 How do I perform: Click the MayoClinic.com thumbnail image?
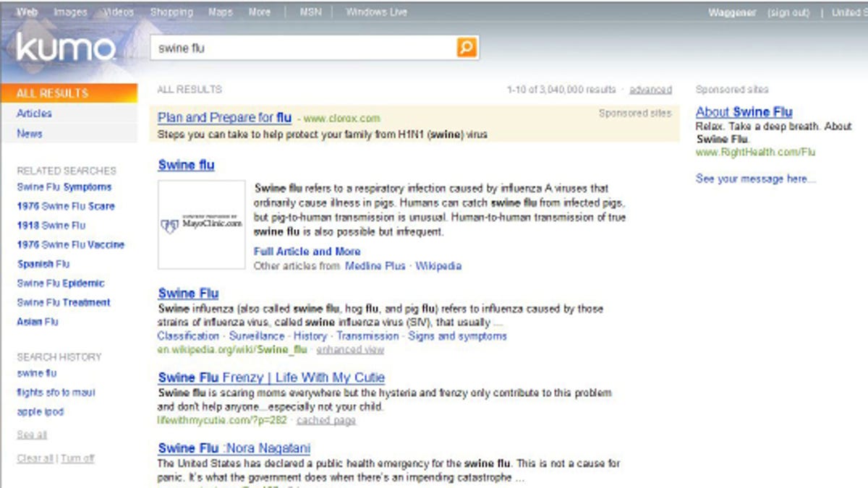202,225
